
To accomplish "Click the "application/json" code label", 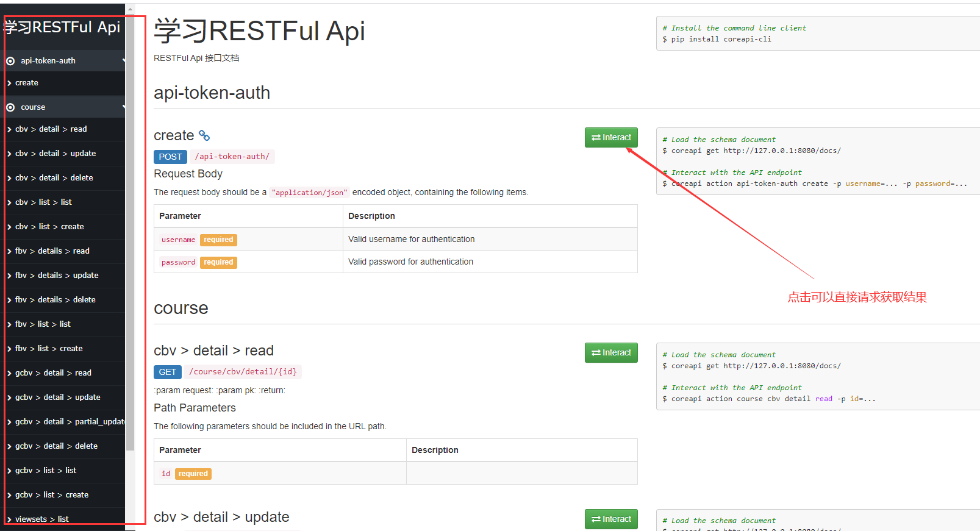I will (310, 193).
